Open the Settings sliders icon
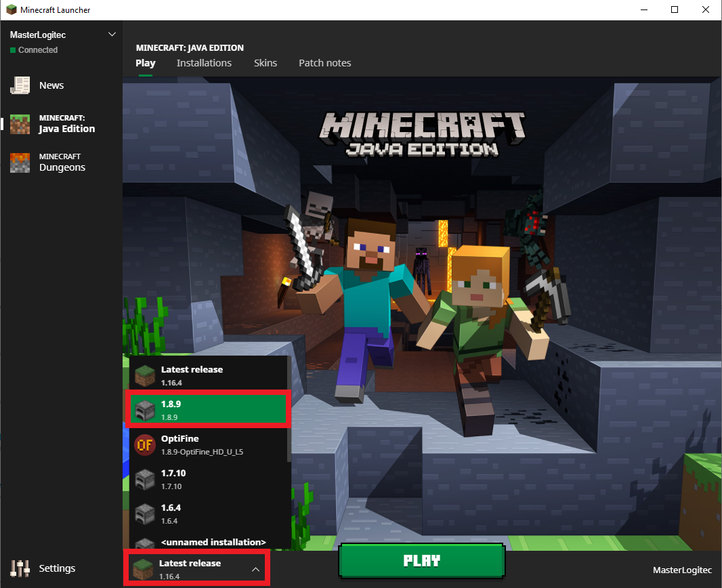 click(x=20, y=568)
